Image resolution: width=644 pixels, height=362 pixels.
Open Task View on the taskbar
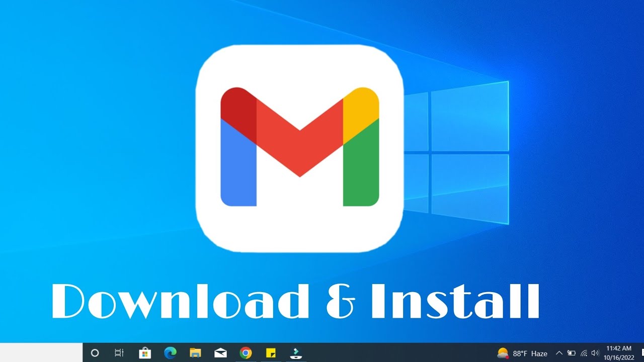point(119,353)
